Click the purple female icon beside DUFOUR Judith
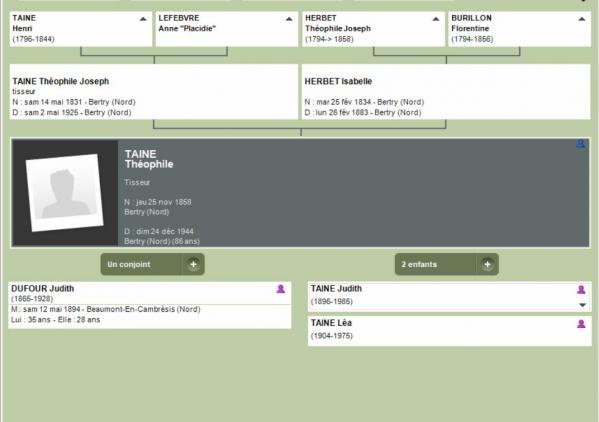Viewport: 599px width, 422px height. pos(281,289)
